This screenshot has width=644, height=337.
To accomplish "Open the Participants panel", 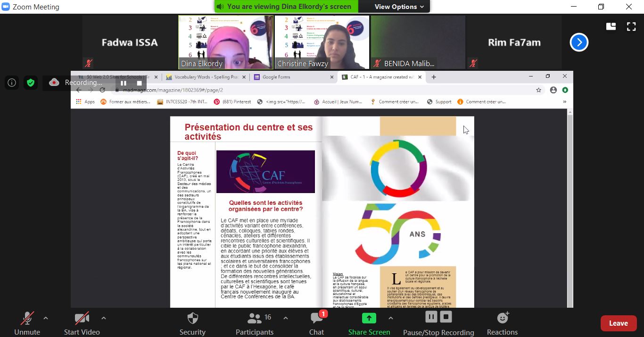I will coord(255,323).
